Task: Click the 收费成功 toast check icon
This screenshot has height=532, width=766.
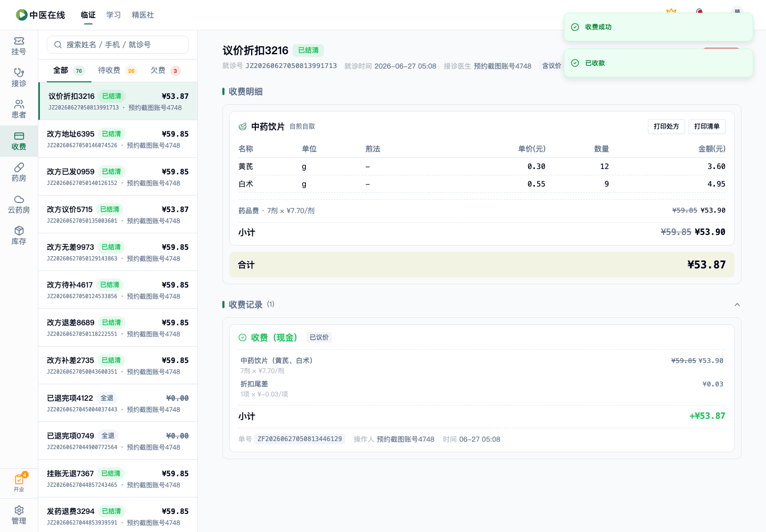Action: click(575, 27)
